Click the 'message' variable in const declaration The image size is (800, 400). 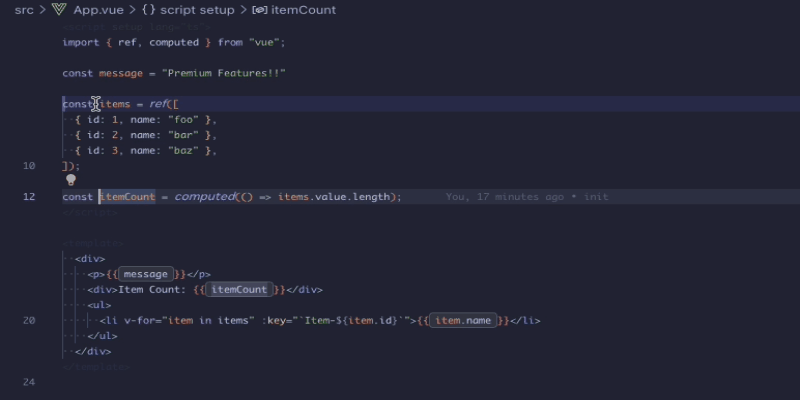click(x=121, y=73)
